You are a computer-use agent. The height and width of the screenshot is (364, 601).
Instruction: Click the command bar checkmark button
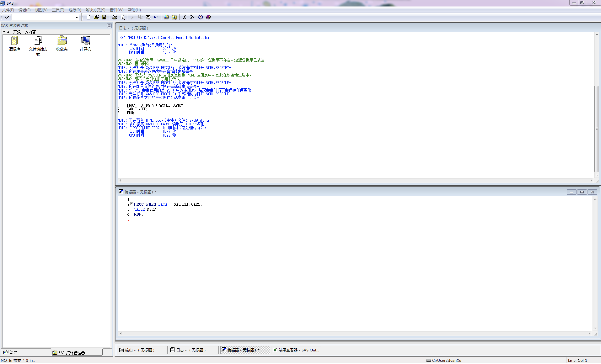[7, 17]
